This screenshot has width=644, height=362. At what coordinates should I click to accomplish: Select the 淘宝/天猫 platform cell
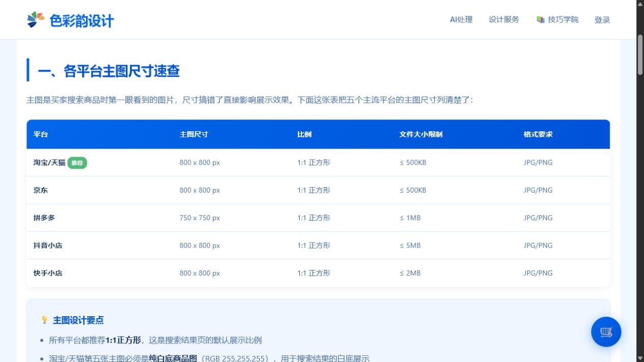point(49,163)
